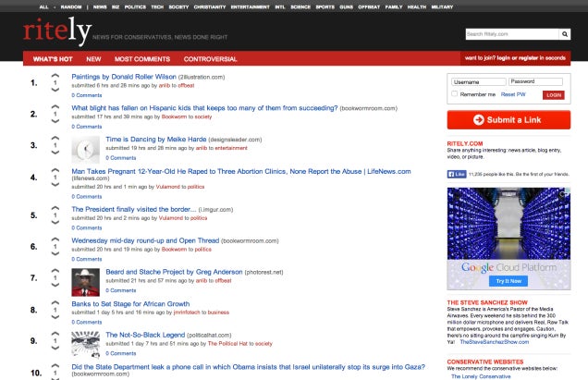Downvote the President visited the border post
This screenshot has width=588, height=380.
tap(55, 224)
